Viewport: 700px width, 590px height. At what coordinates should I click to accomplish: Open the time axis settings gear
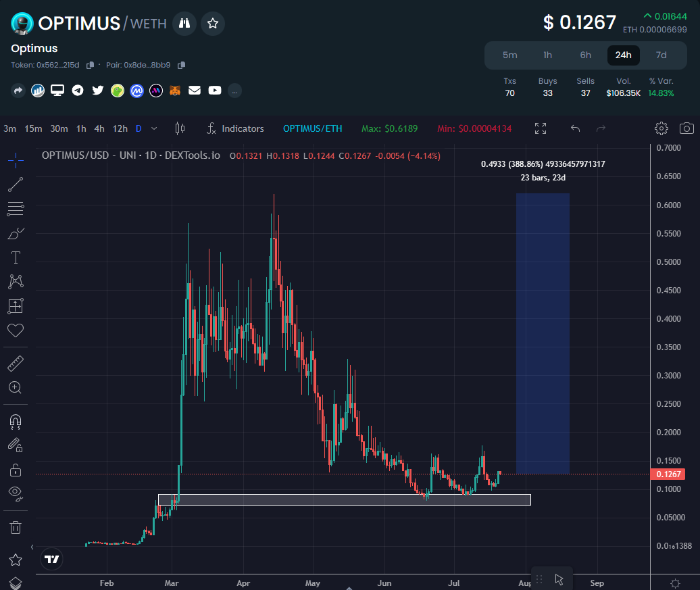[x=676, y=583]
